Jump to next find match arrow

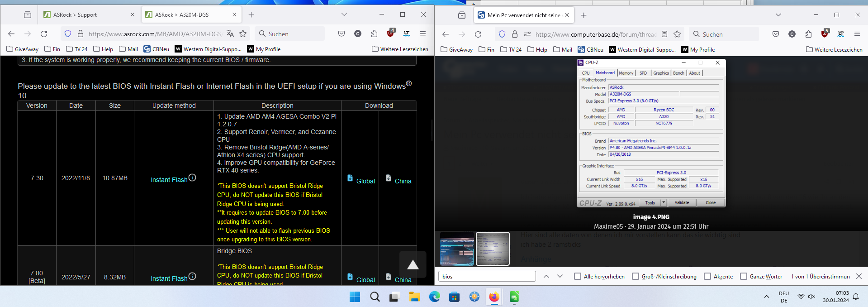(560, 276)
